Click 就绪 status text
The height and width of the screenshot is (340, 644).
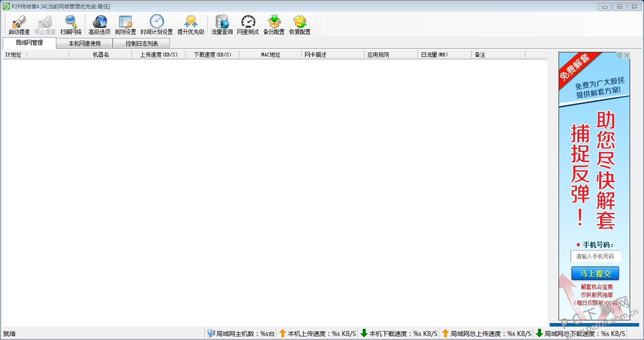coord(9,334)
